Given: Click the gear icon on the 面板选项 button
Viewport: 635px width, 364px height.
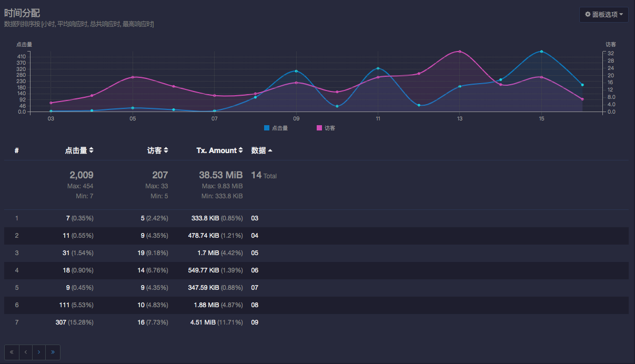Looking at the screenshot, I should point(588,14).
